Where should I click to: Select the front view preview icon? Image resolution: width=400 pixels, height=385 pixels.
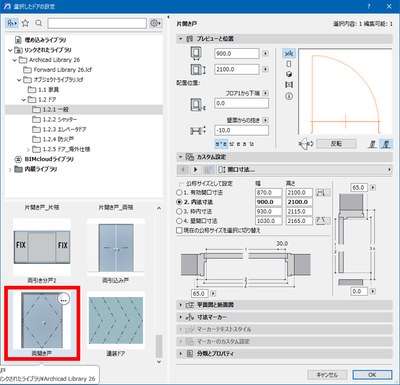289,64
